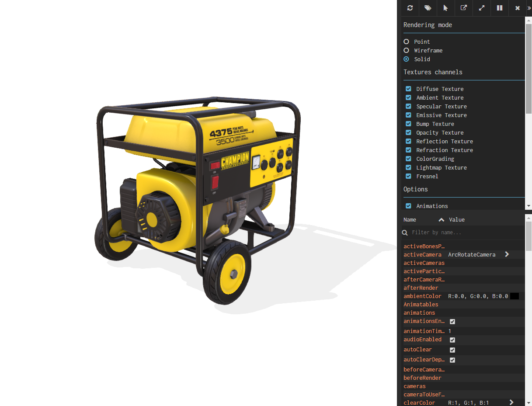Click the properties list scrollbar thumb
The width and height of the screenshot is (532, 406).
(x=529, y=236)
